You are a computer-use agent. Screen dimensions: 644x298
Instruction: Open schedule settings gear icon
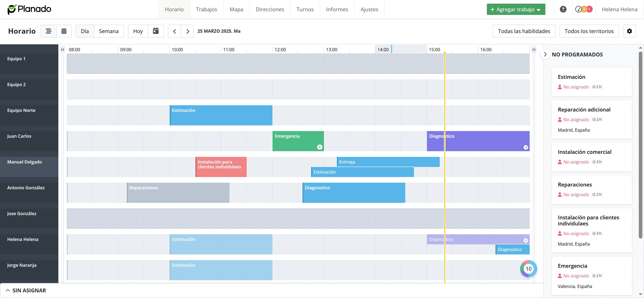[629, 31]
